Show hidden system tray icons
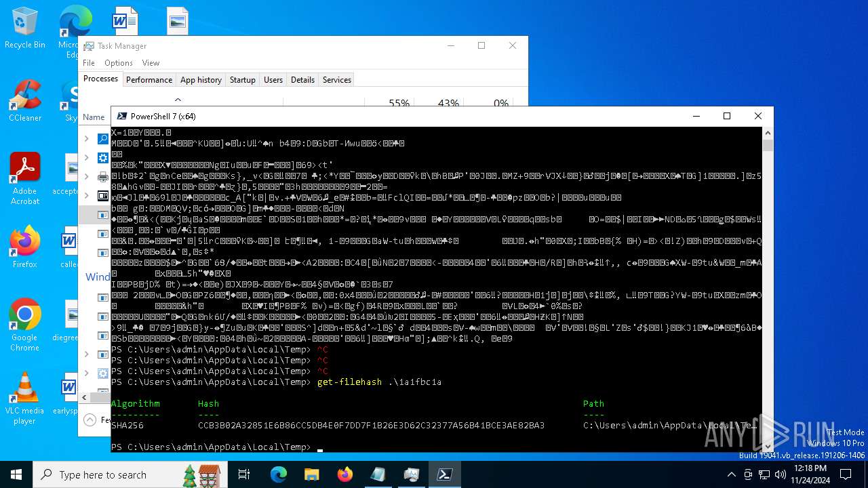Screen dimensions: 868x488 click(732, 474)
